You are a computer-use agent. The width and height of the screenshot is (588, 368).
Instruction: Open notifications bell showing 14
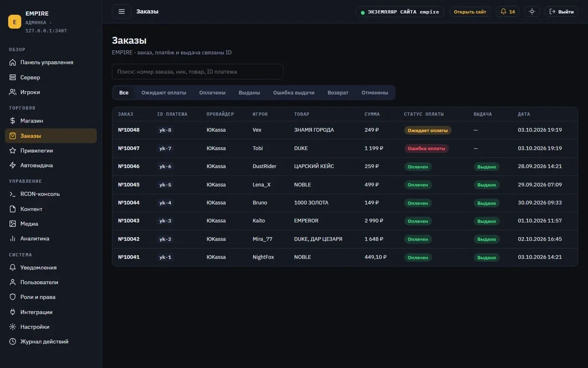click(507, 12)
